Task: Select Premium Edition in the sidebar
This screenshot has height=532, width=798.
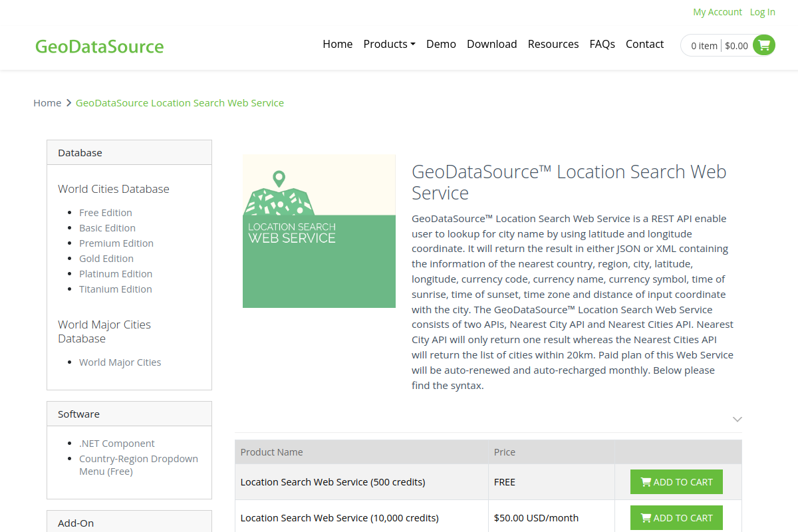Action: point(116,243)
